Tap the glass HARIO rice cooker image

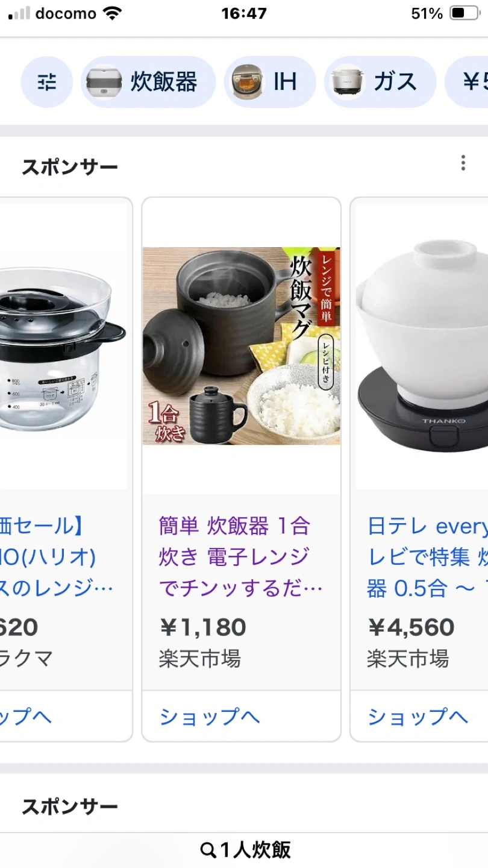pyautogui.click(x=63, y=347)
